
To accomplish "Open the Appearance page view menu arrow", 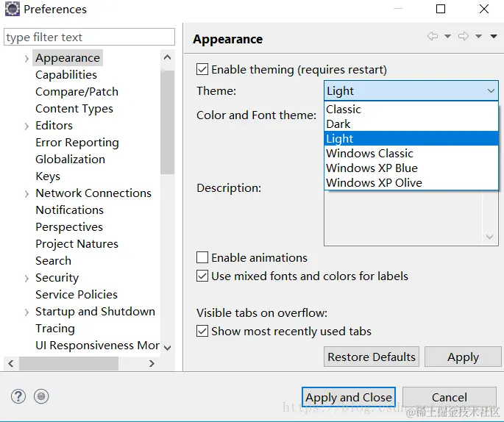I will coord(494,36).
